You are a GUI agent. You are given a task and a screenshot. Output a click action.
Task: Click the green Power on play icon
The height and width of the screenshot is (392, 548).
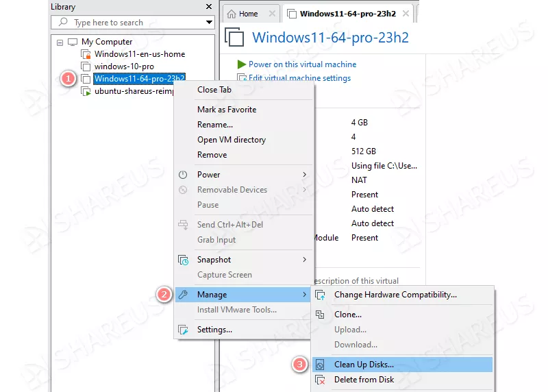242,64
